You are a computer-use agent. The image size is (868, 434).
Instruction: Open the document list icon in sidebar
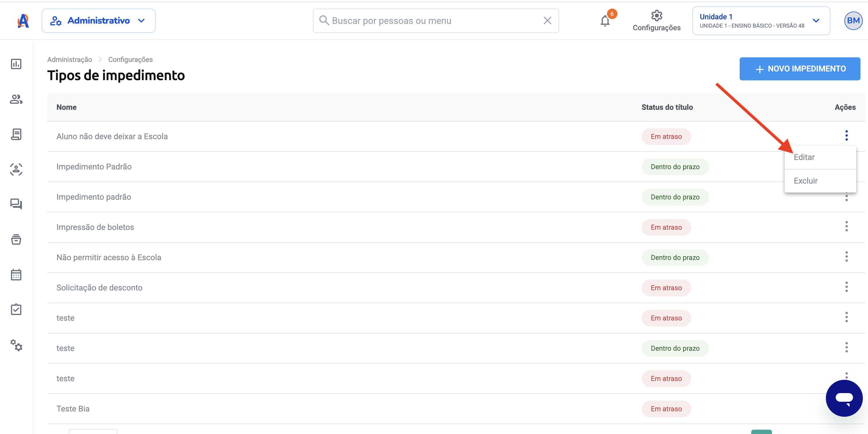pos(16,134)
